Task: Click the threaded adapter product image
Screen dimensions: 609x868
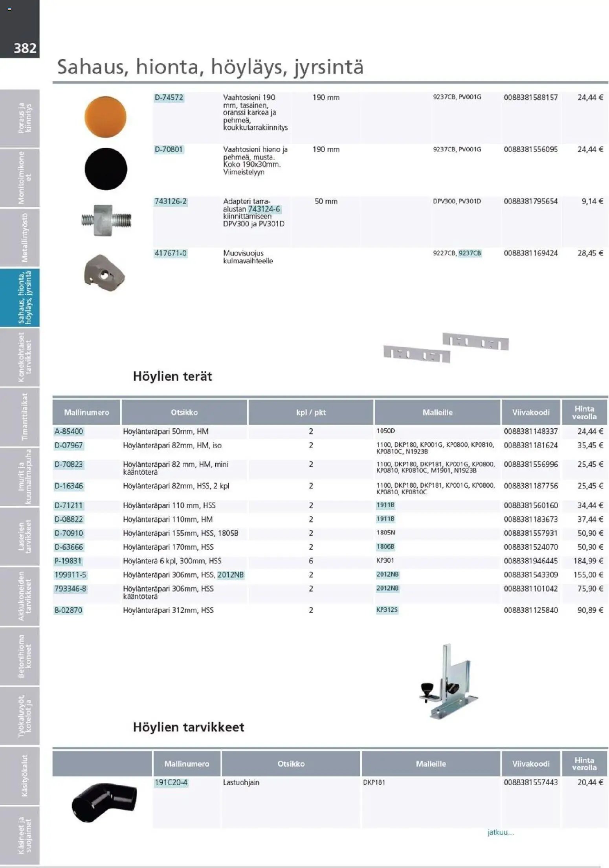Action: 106,220
